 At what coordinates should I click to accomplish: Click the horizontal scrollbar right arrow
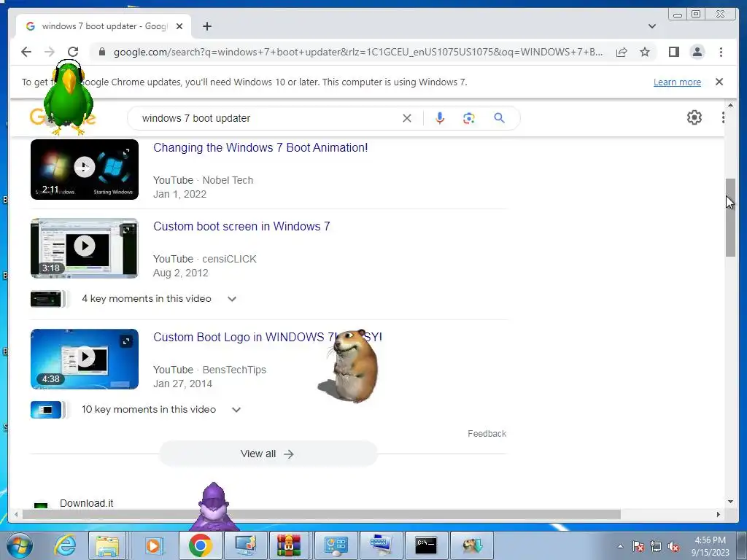coord(719,514)
